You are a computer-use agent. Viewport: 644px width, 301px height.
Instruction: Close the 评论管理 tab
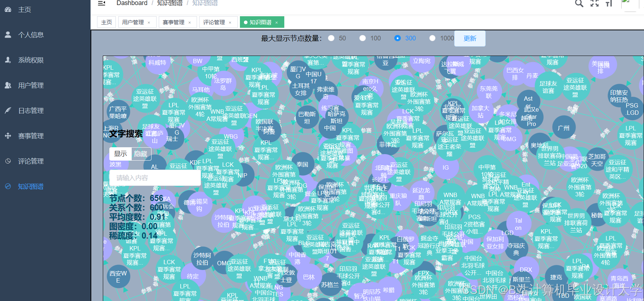tap(230, 22)
